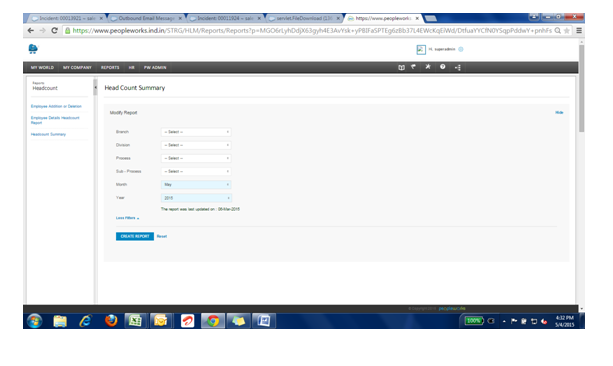
Task: Open the book icon in navigation bar
Action: click(401, 67)
